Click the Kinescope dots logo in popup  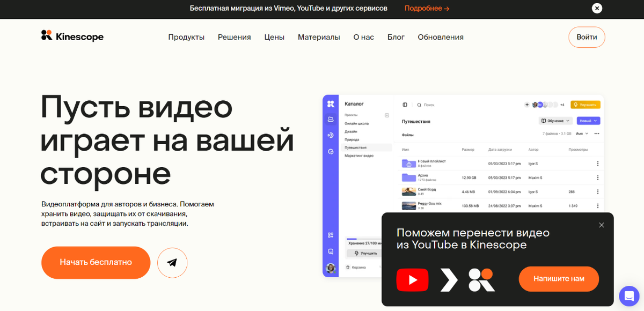(x=481, y=280)
